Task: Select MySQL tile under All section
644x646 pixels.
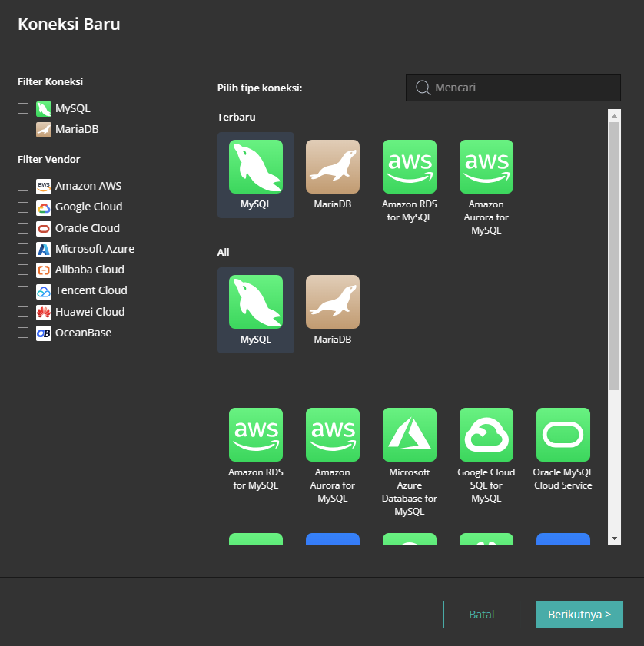Action: click(x=256, y=310)
